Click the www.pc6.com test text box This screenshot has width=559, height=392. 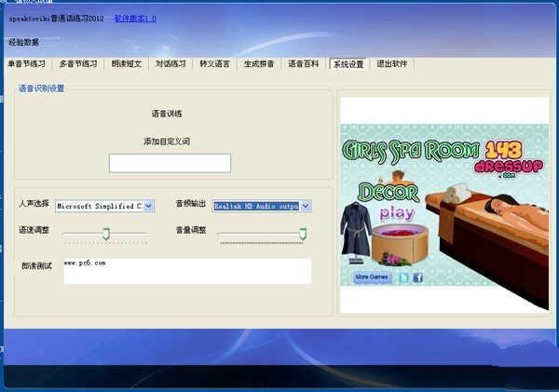[187, 271]
